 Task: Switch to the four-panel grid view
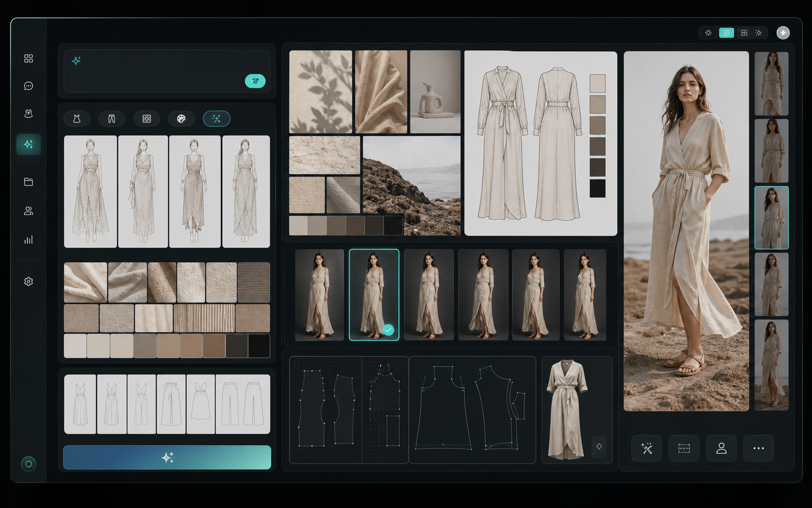[744, 33]
